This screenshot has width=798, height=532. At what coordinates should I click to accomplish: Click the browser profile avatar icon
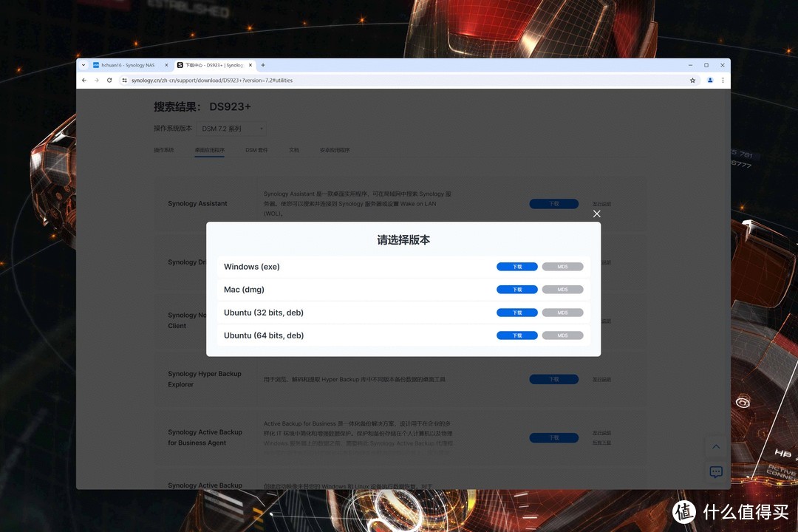click(710, 80)
